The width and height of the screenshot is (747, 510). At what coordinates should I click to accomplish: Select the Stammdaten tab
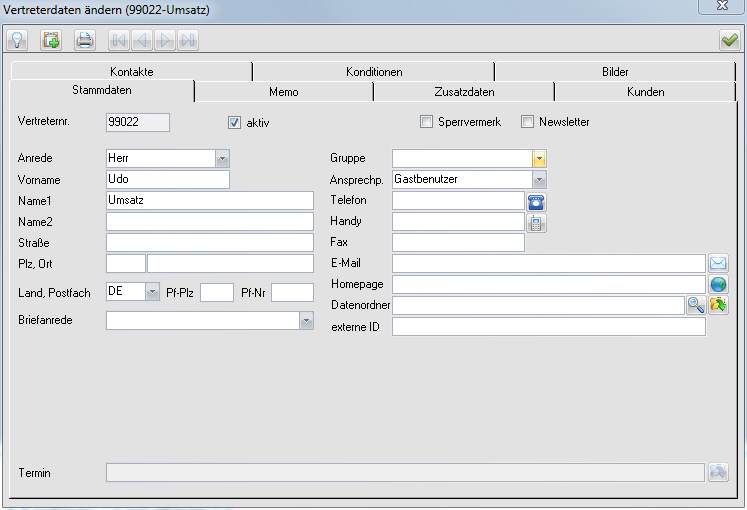(x=101, y=90)
